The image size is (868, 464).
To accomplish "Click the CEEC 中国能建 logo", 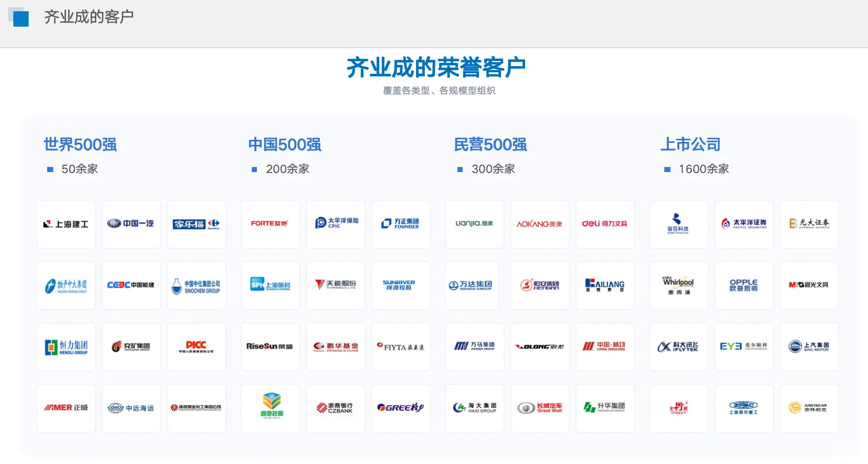I will [132, 286].
